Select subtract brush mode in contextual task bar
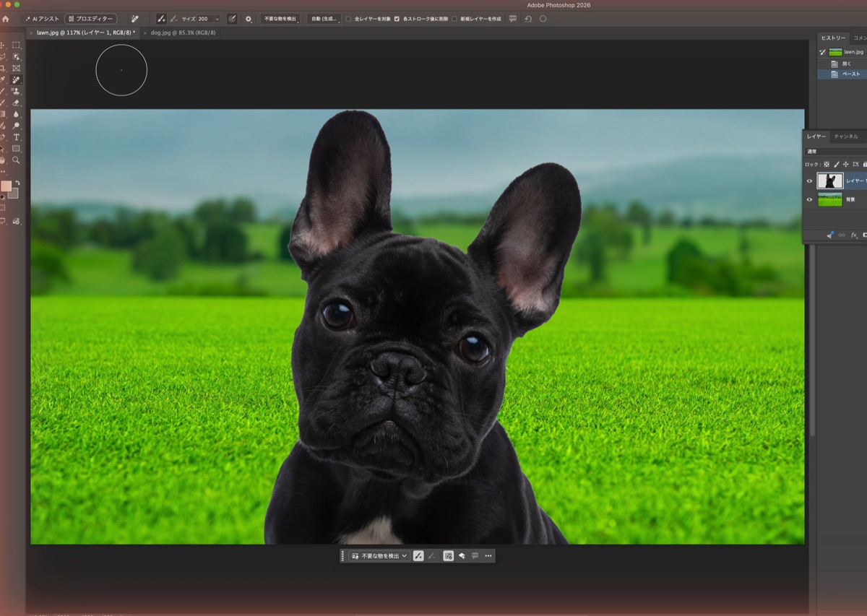Screen dimensions: 867x616 pyautogui.click(x=432, y=556)
